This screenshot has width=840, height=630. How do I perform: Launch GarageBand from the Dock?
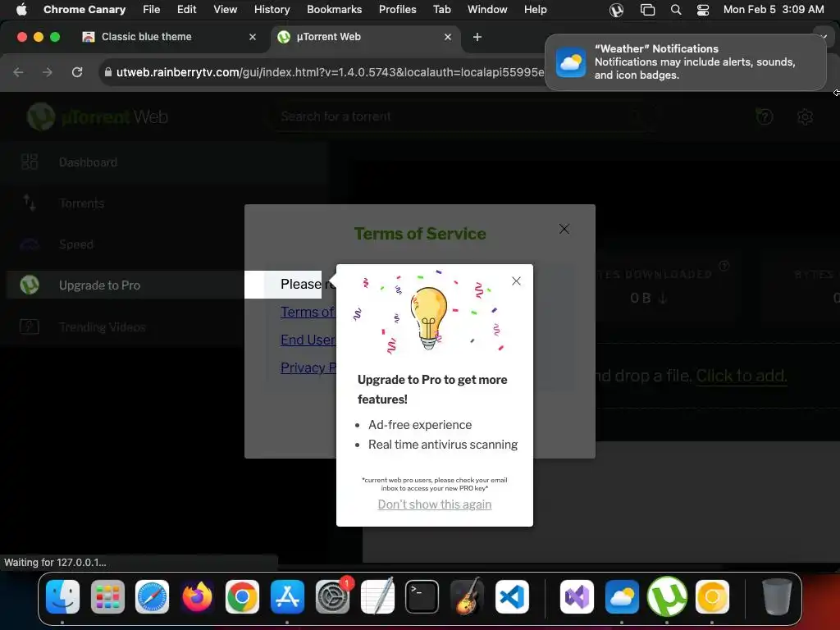click(467, 597)
